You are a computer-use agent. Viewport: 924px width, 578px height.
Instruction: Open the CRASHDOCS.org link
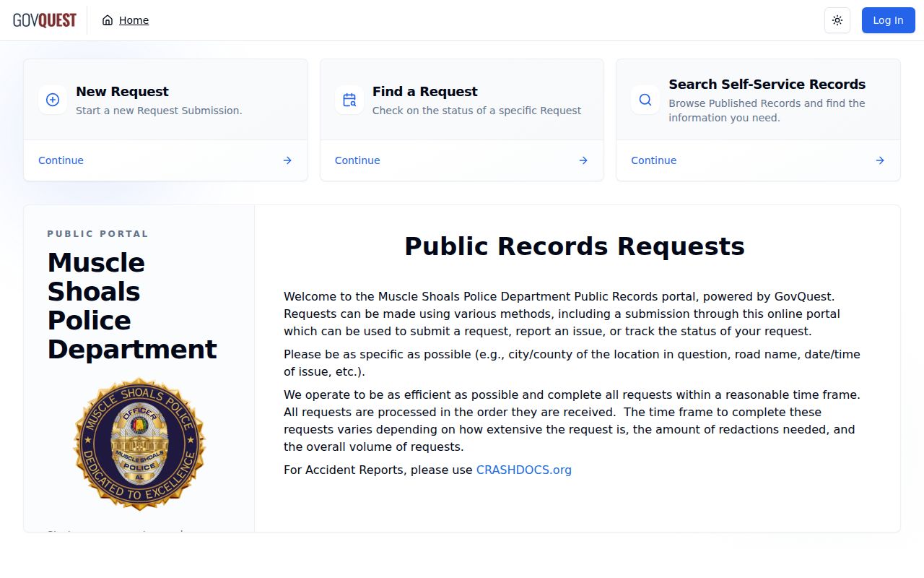coord(524,470)
